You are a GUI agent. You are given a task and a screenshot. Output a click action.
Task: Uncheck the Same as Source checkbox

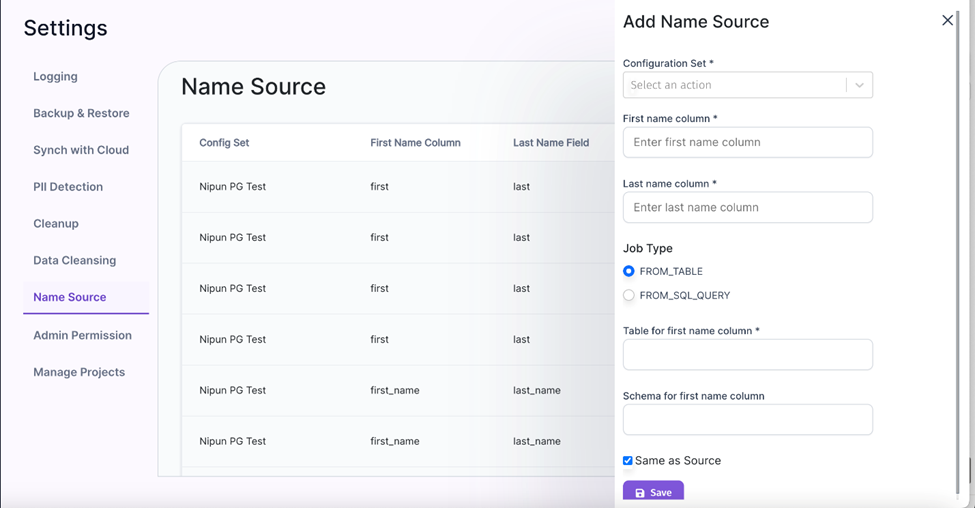click(628, 461)
